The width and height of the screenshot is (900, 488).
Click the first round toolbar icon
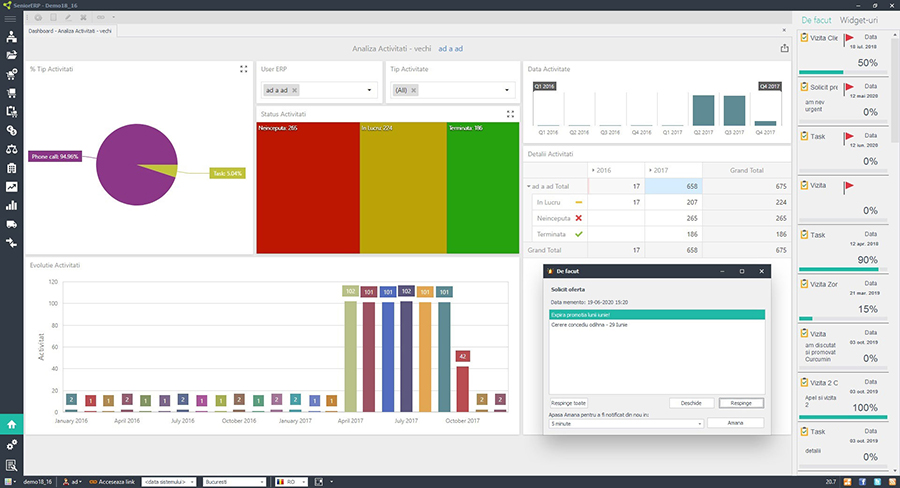tap(38, 17)
